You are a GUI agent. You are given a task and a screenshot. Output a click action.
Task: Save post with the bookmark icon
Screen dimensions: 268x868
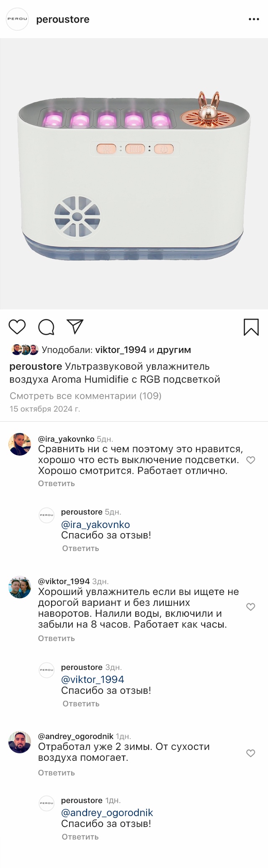tap(251, 327)
